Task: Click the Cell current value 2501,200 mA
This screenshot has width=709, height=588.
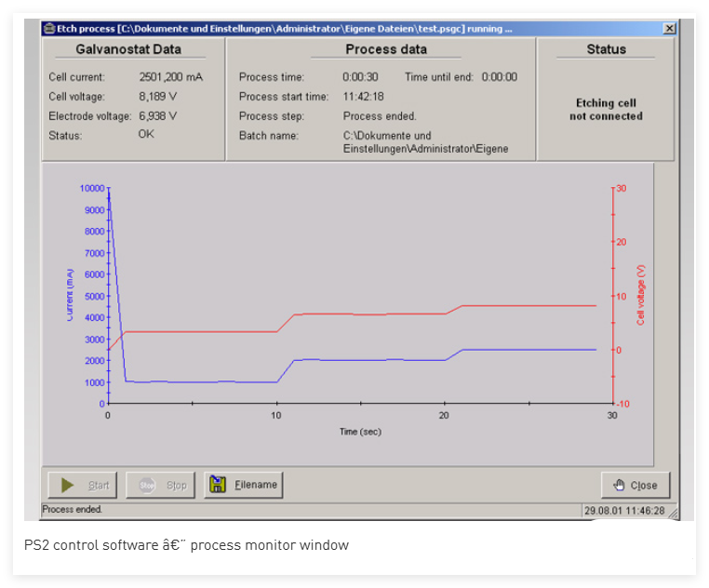Action: [171, 77]
